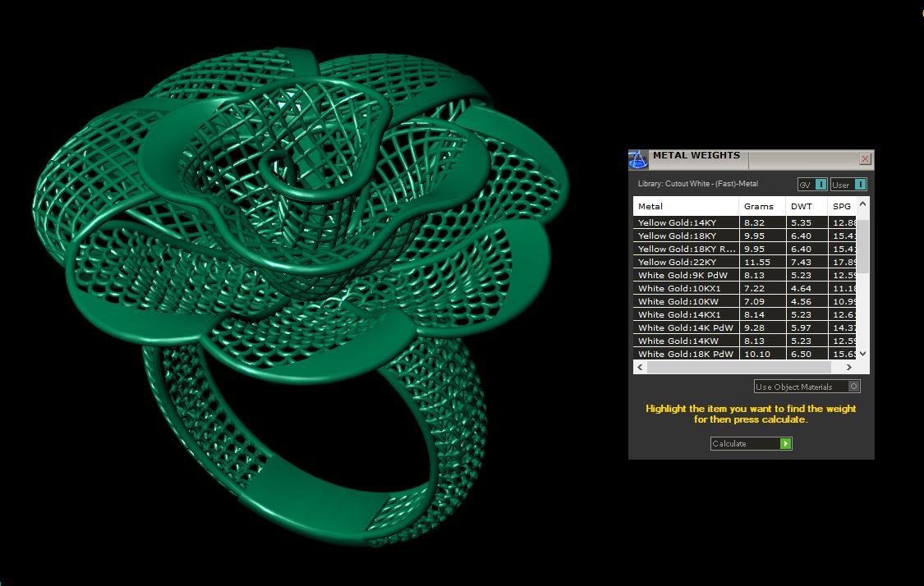
Task: Click the 7.22 grams cell
Action: [x=762, y=288]
